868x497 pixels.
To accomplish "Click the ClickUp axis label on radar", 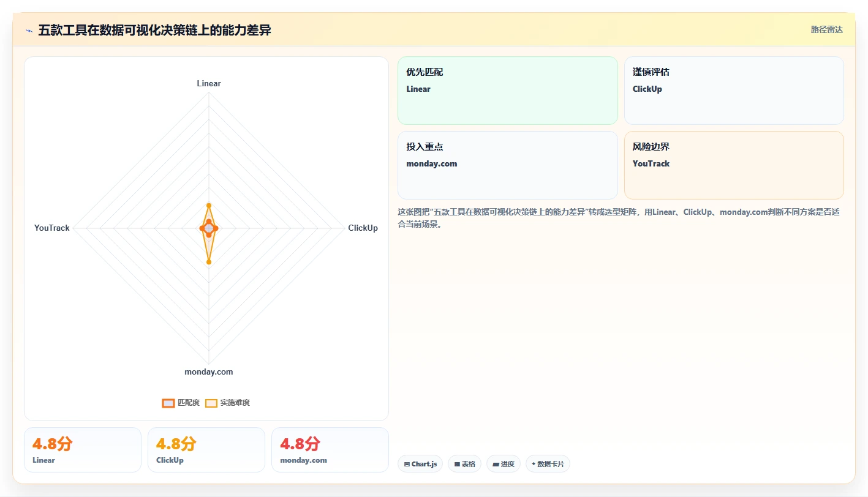I will click(363, 228).
